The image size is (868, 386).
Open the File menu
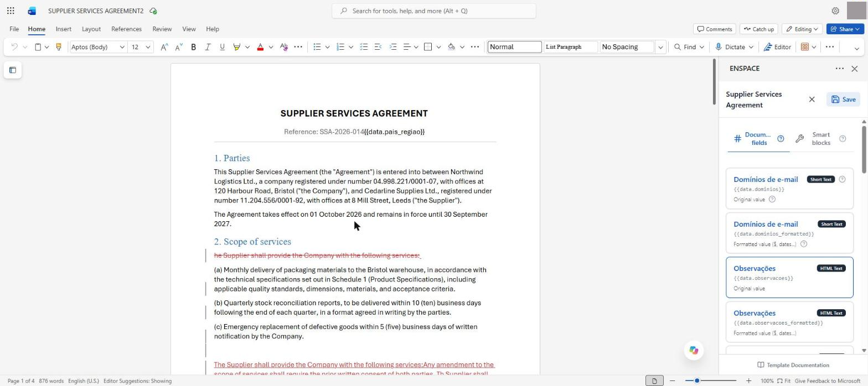point(14,29)
